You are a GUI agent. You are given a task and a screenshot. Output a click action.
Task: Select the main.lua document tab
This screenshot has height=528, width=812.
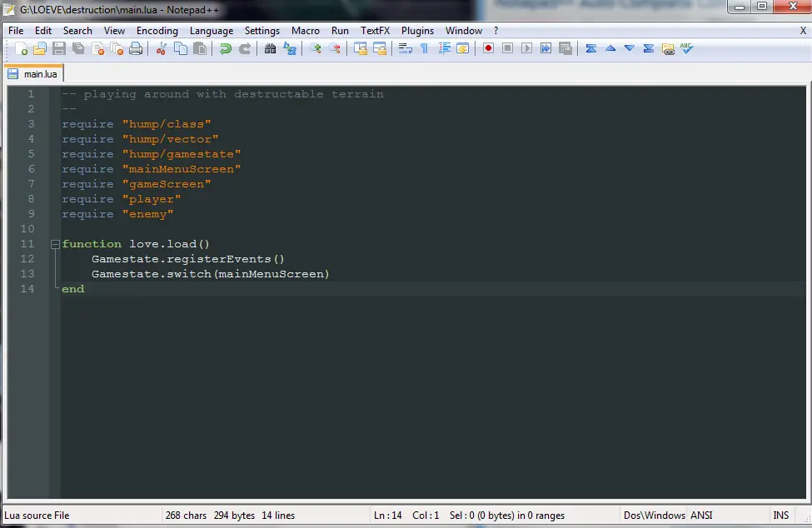pyautogui.click(x=33, y=73)
